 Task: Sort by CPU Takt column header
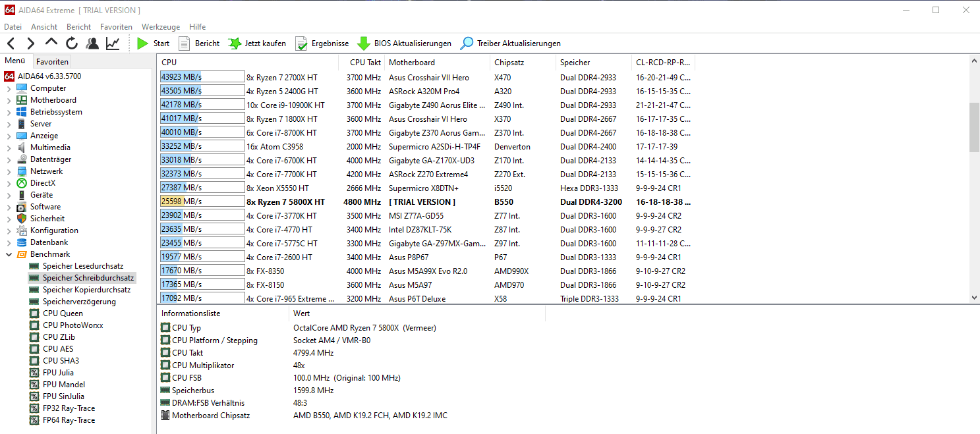coord(362,63)
